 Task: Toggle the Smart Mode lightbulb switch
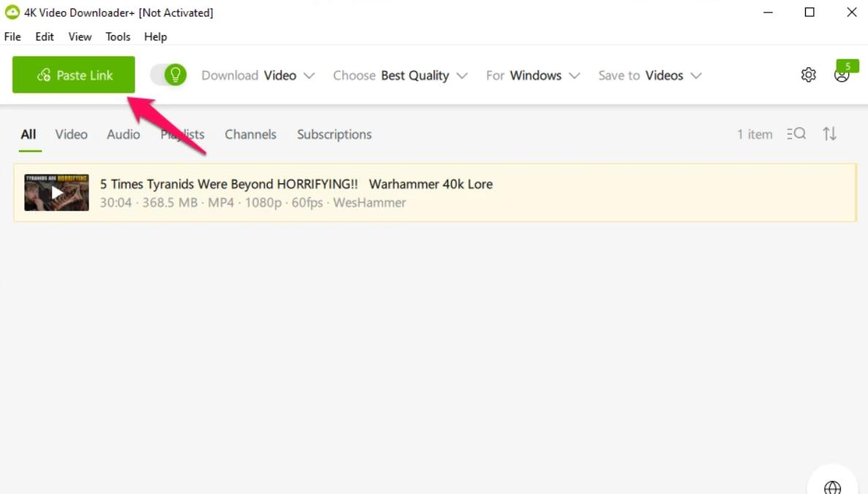(168, 75)
